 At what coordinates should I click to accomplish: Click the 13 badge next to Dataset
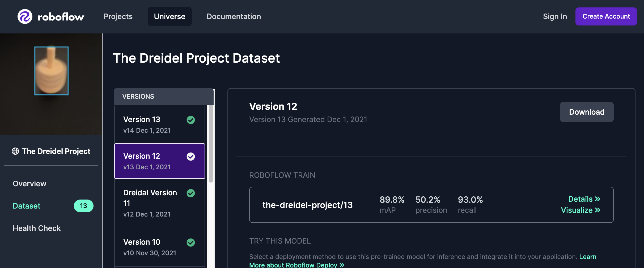pyautogui.click(x=83, y=206)
